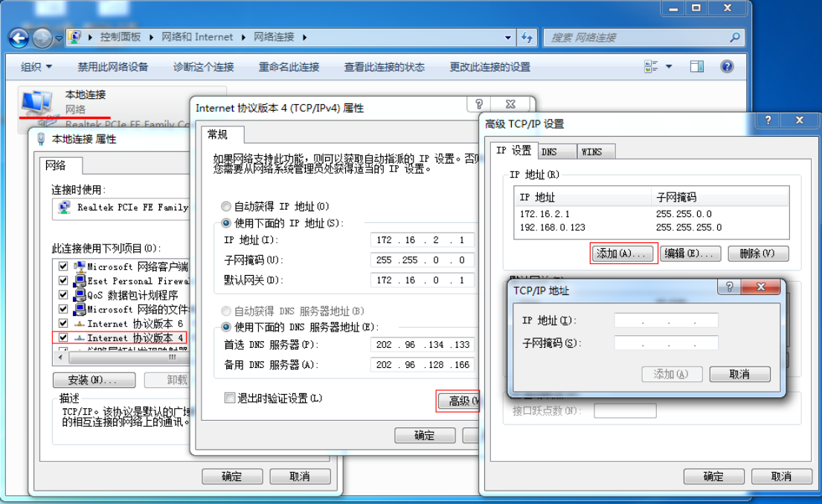
Task: Enable 退出时验证设置 checkbox
Action: [x=230, y=398]
